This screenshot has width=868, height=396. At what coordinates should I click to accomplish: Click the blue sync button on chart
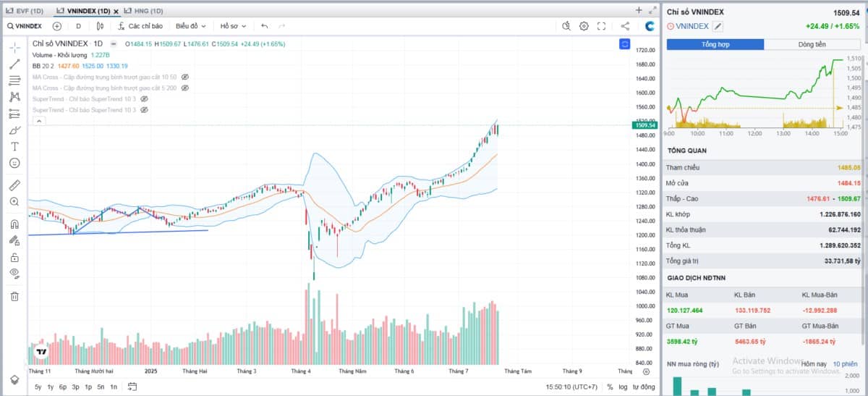[624, 44]
